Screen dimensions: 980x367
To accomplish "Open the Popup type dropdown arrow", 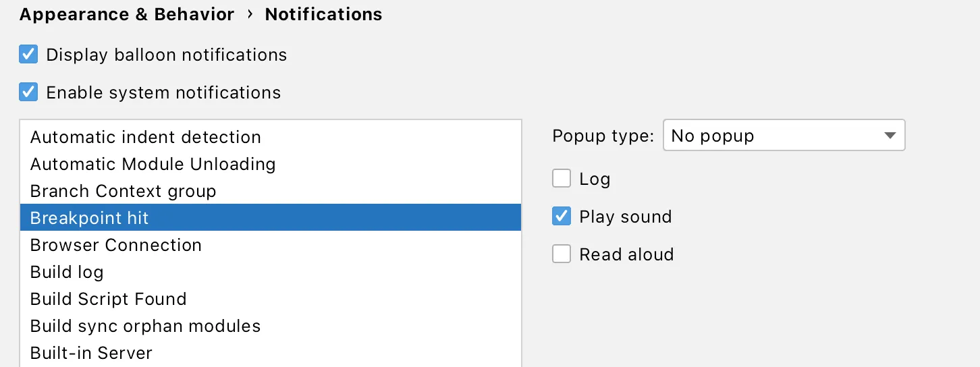I will coord(890,136).
